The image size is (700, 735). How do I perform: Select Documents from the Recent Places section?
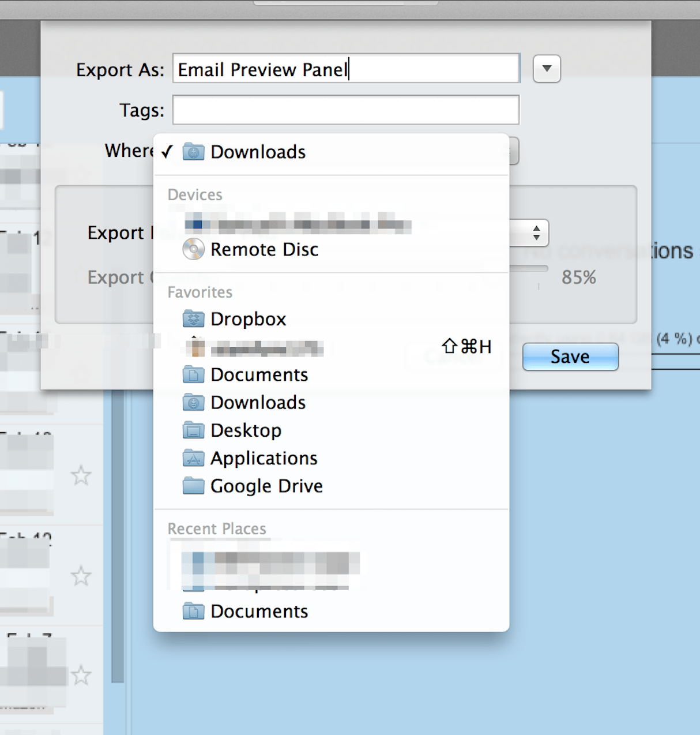pos(259,611)
